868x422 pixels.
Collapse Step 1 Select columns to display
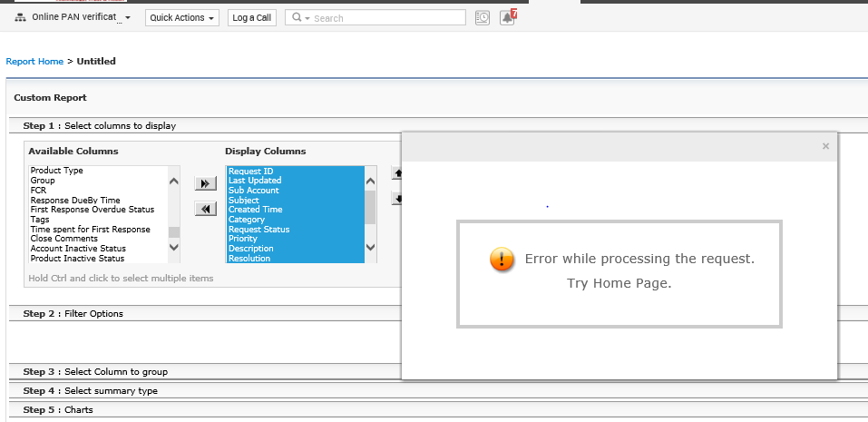(x=100, y=126)
